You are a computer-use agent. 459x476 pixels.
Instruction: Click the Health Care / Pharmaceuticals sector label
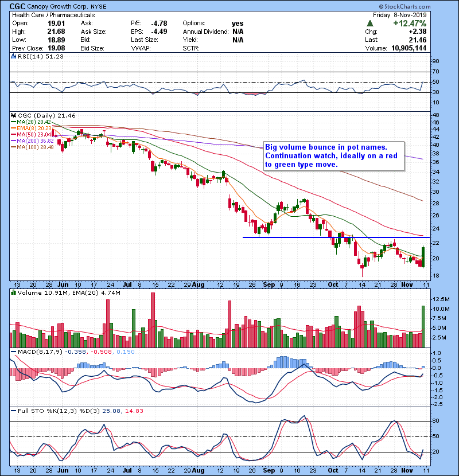coord(53,15)
